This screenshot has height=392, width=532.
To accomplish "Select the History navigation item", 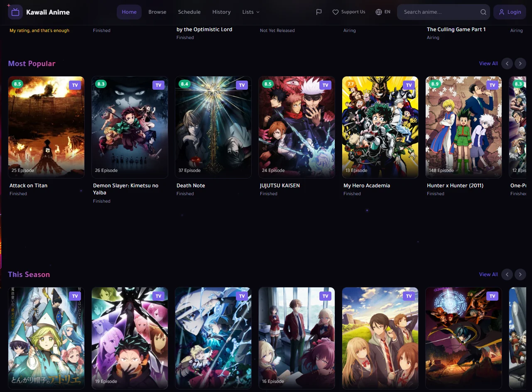I will 221,12.
